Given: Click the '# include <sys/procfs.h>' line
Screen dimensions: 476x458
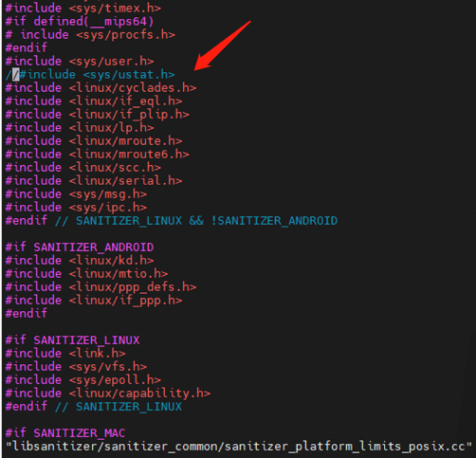Looking at the screenshot, I should tap(90, 35).
